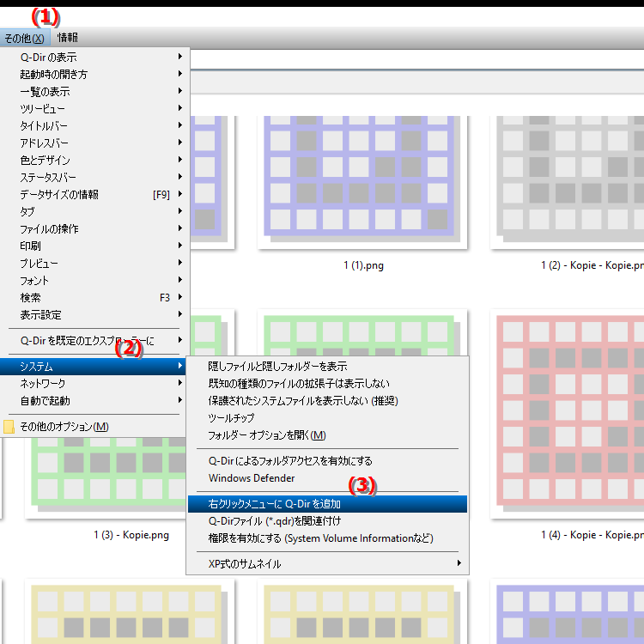Enable Q-Dir によるフォルダアクセスを有効にする
The image size is (644, 644).
327,461
